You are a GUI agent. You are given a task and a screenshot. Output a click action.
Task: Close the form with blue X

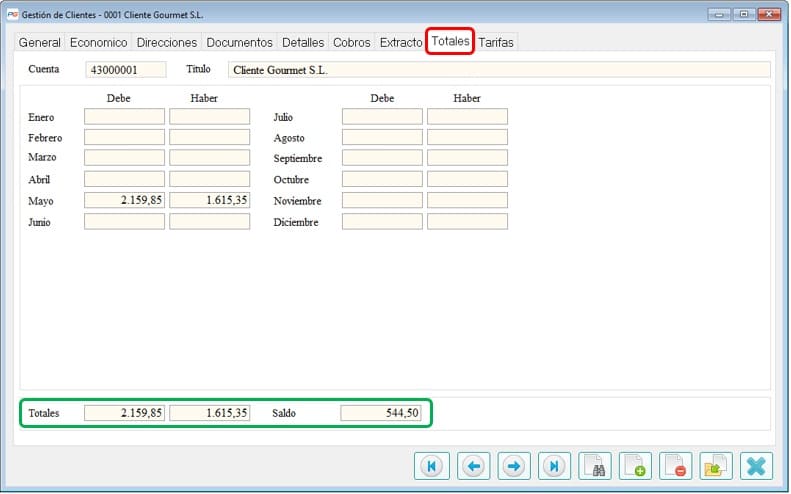[x=756, y=466]
